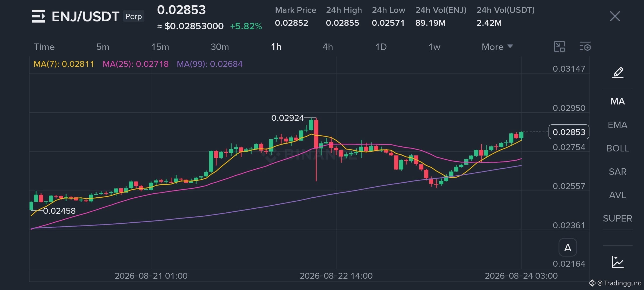Click the 2026-08-22 14:00 time label

point(336,276)
